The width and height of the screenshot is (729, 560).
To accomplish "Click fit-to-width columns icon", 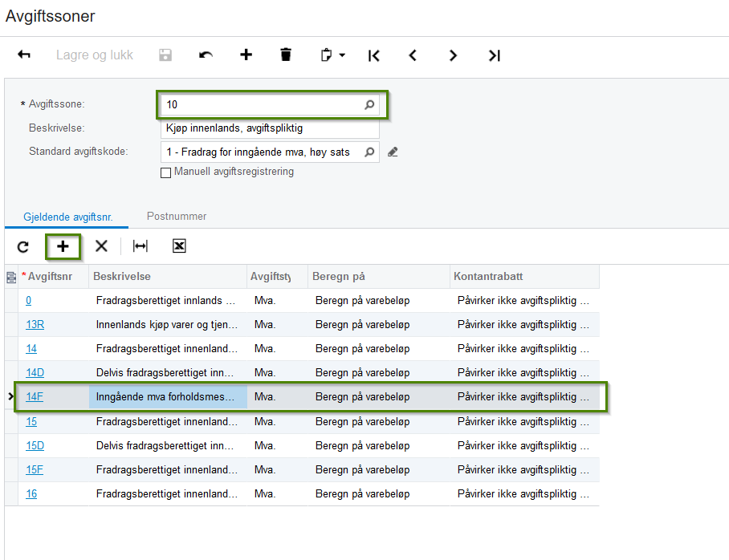I will tap(141, 246).
